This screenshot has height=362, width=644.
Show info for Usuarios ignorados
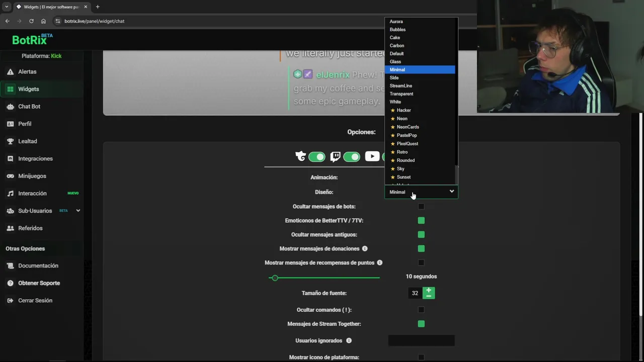tap(349, 340)
